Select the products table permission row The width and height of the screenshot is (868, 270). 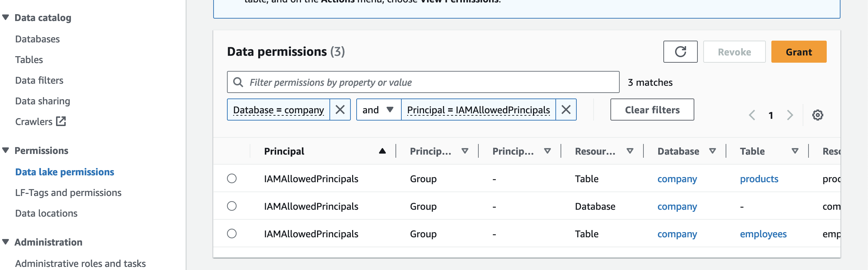click(x=232, y=179)
